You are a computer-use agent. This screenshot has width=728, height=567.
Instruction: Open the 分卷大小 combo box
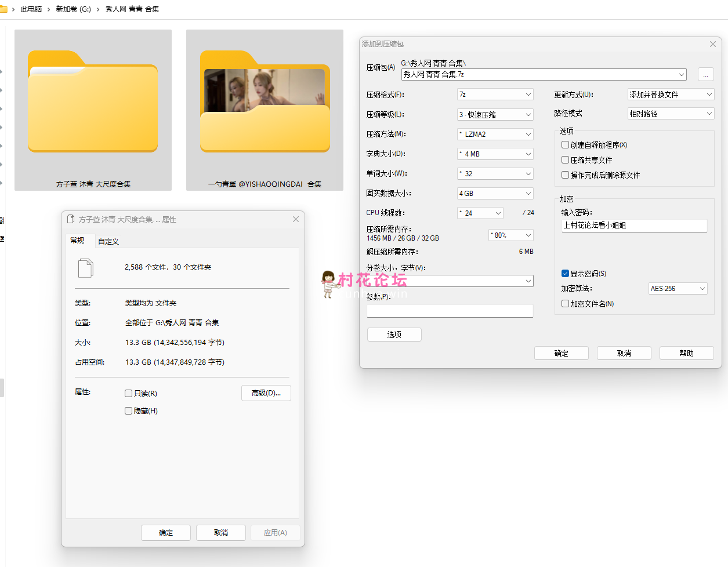coord(450,281)
